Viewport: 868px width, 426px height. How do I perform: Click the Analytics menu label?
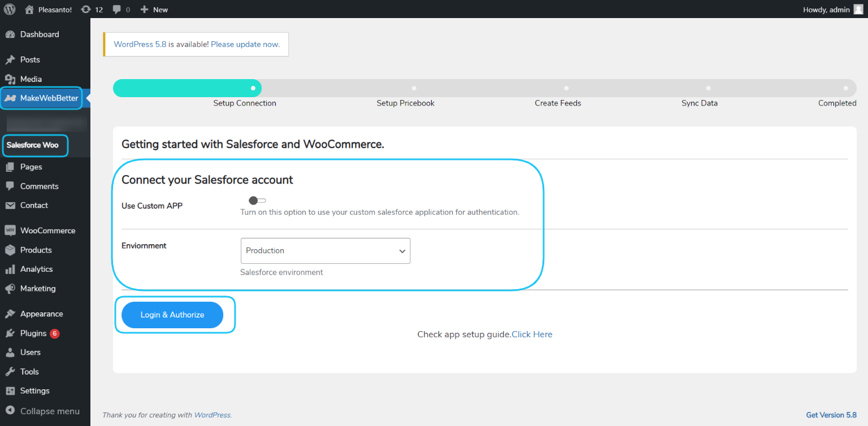[37, 269]
